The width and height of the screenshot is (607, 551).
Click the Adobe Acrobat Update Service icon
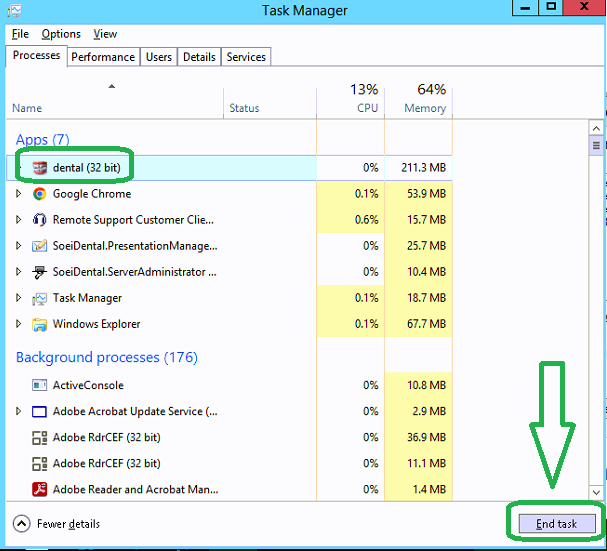39,411
